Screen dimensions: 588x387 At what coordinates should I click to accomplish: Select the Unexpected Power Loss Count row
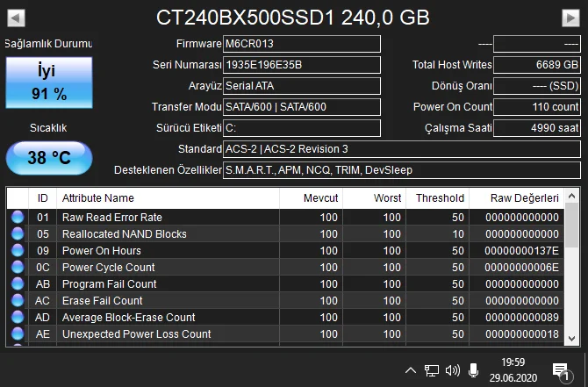[285, 333]
